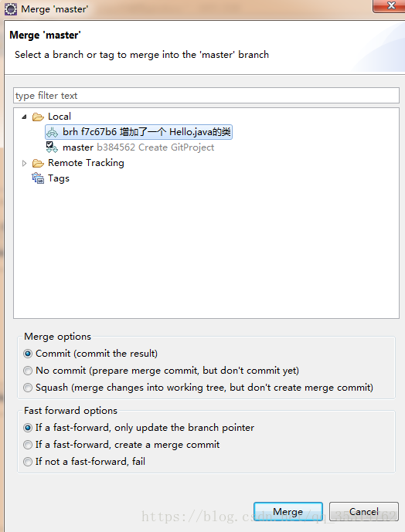Select the Local tree label
This screenshot has width=405, height=532.
click(60, 117)
